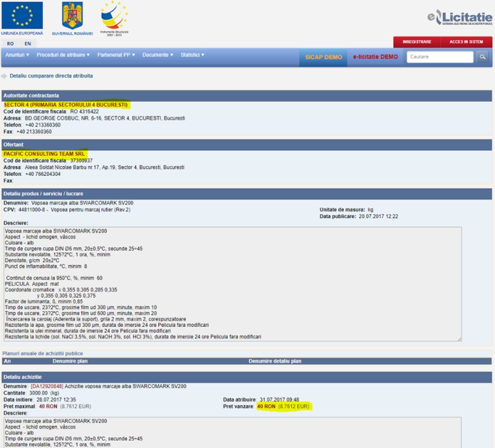Click the Unitate de masura kg value
This screenshot has width=495, height=448.
(371, 210)
